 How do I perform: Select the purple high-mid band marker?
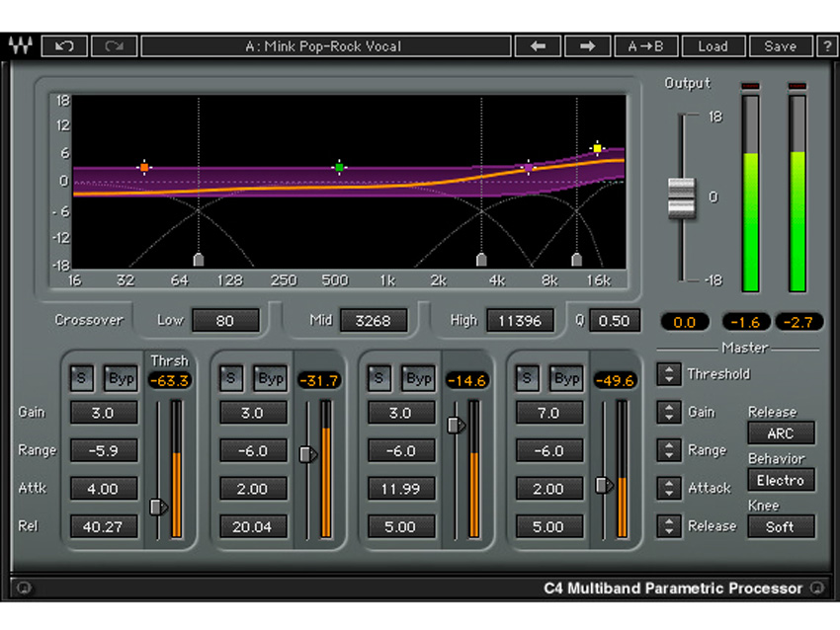529,168
